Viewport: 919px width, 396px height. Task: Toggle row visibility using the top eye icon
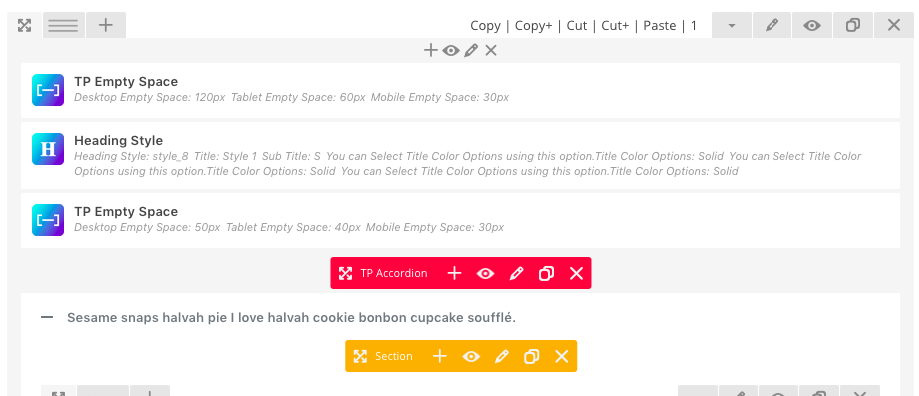pos(812,25)
